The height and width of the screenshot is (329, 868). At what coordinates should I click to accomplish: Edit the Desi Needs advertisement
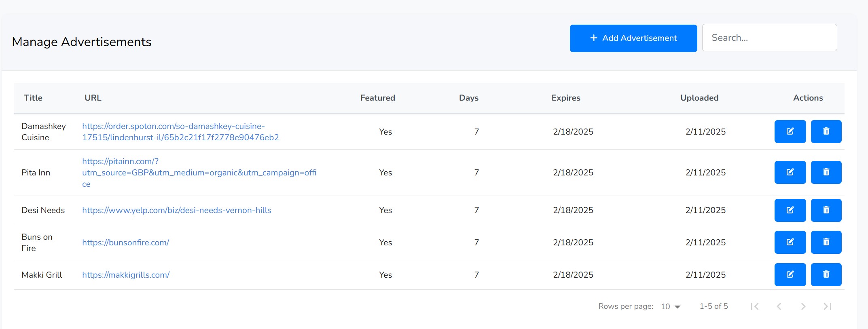(790, 210)
